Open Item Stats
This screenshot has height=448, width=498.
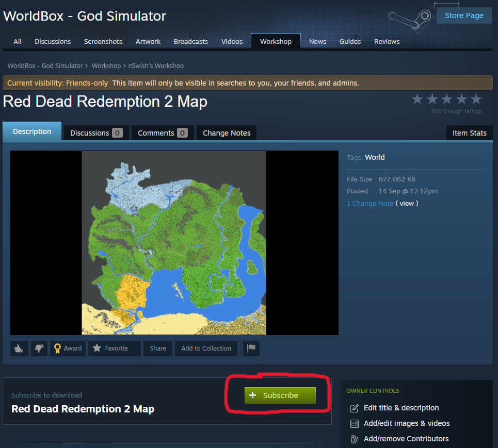pos(470,133)
